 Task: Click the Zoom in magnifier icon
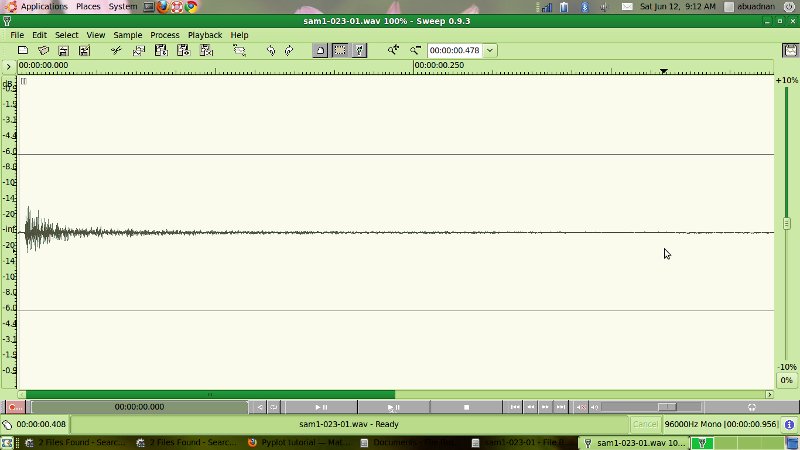coord(393,50)
